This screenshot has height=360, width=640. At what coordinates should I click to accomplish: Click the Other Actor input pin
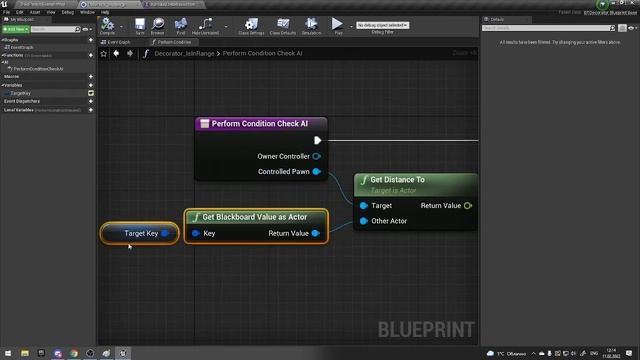click(x=364, y=221)
